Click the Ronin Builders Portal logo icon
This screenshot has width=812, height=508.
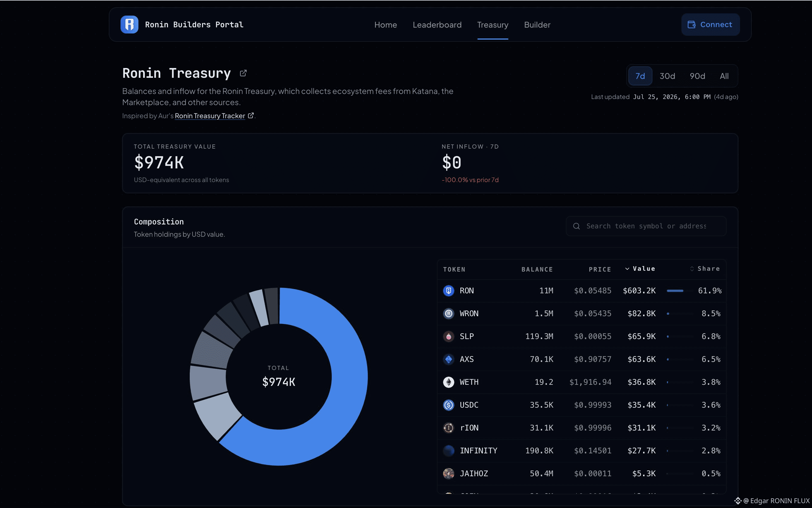[129, 25]
